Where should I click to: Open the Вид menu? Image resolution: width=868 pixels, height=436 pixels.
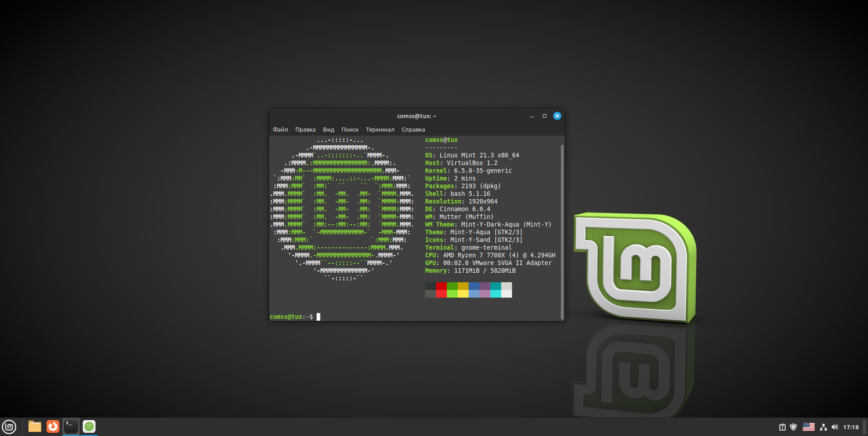[x=329, y=130]
